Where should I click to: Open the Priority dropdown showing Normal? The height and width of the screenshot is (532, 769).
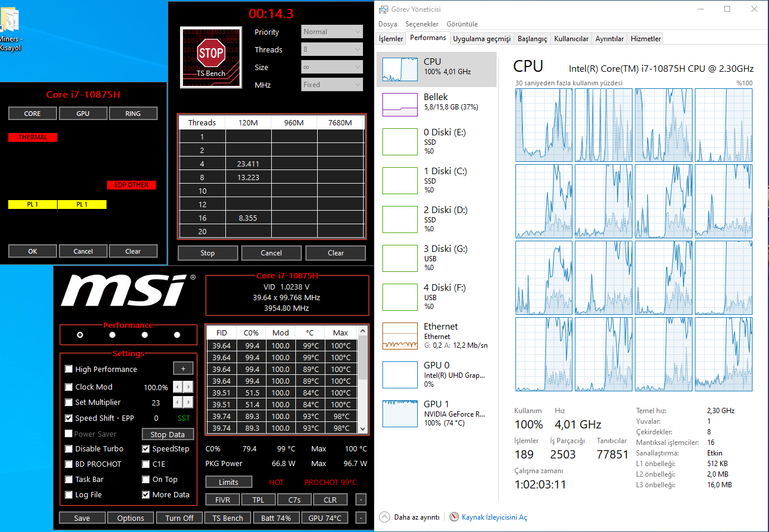click(x=332, y=32)
